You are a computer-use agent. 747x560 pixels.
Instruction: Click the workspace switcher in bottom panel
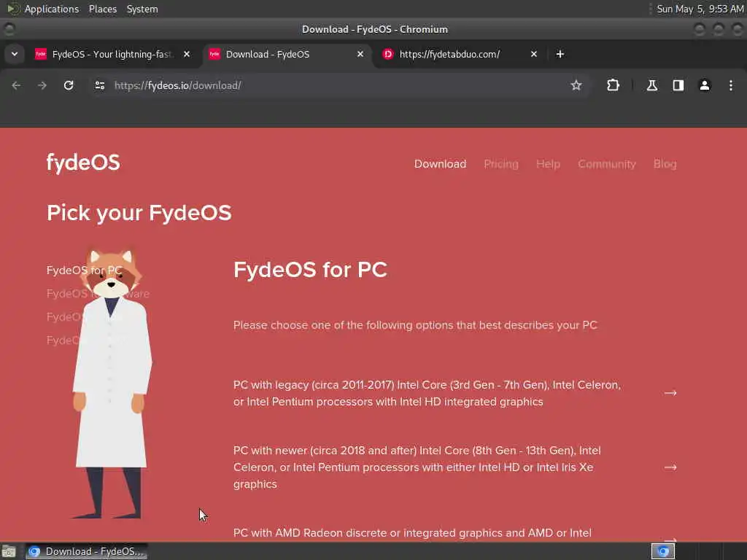(x=662, y=551)
